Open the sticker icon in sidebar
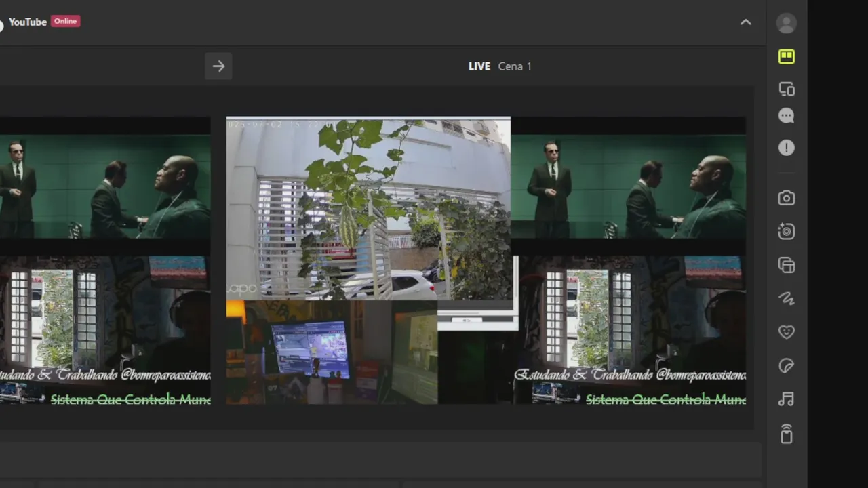 [x=787, y=366]
